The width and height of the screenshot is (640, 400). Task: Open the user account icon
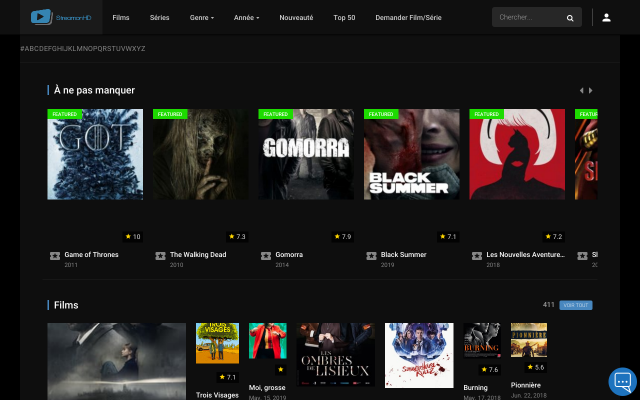606,18
